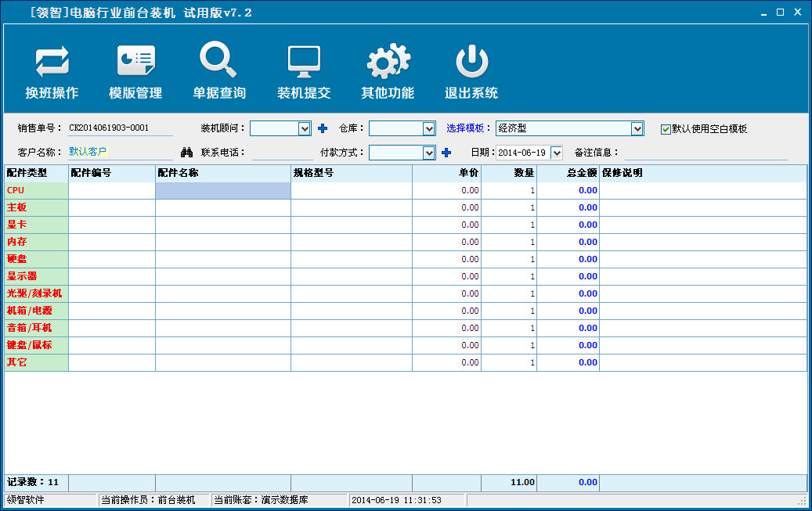The height and width of the screenshot is (511, 812).
Task: Toggle 默认使用空白模板 checkbox
Action: (666, 129)
